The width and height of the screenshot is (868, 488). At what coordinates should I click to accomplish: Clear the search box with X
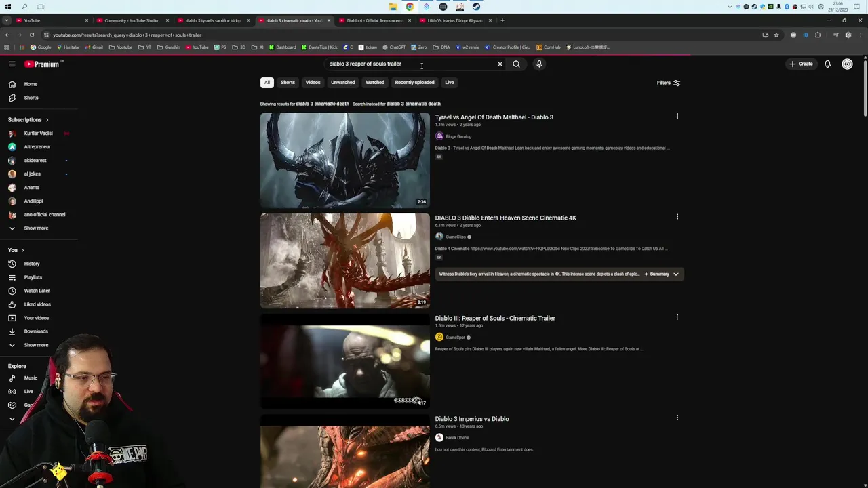[x=500, y=64]
